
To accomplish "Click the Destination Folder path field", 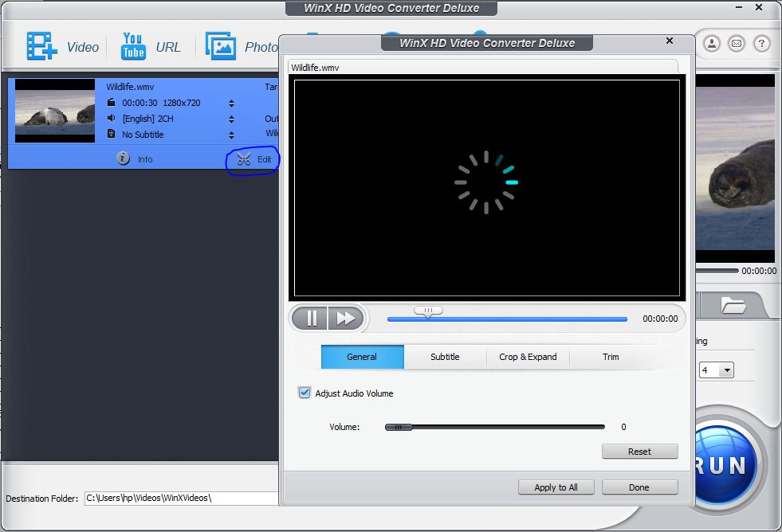I will pyautogui.click(x=181, y=498).
